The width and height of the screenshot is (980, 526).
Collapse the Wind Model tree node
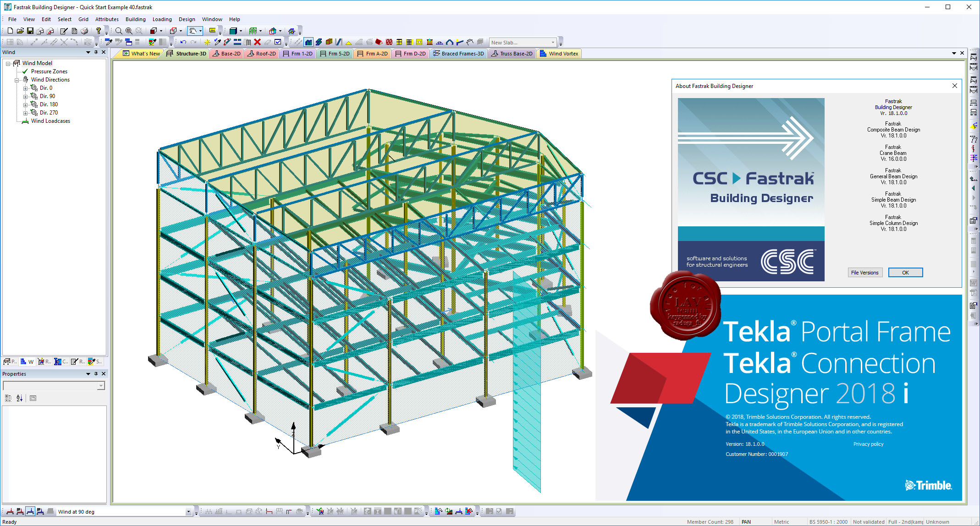[x=8, y=64]
